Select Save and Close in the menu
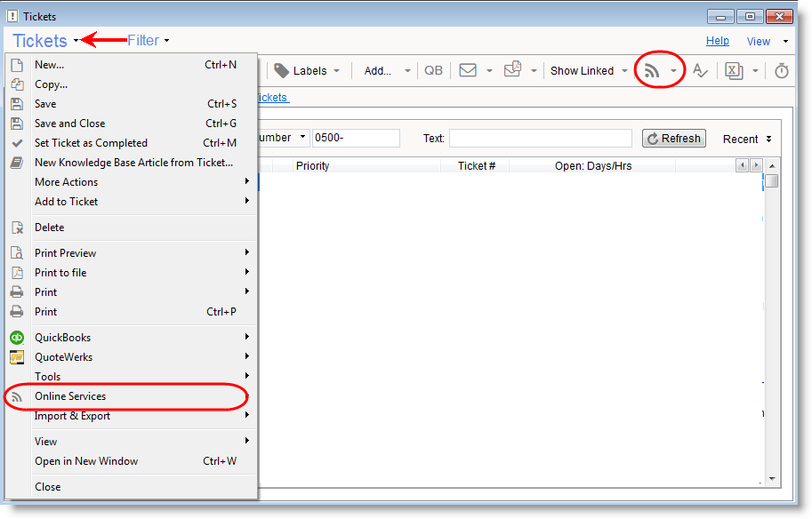812x519 pixels. pos(69,124)
